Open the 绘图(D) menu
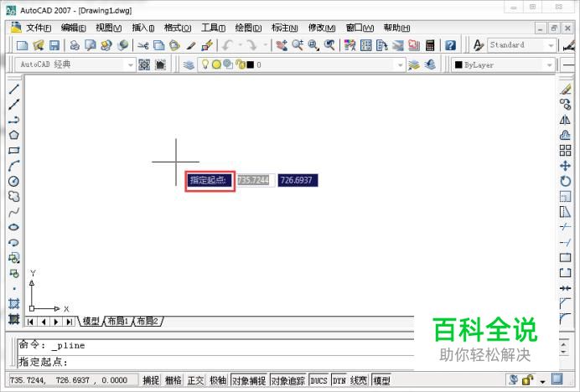The image size is (580, 392). (248, 28)
